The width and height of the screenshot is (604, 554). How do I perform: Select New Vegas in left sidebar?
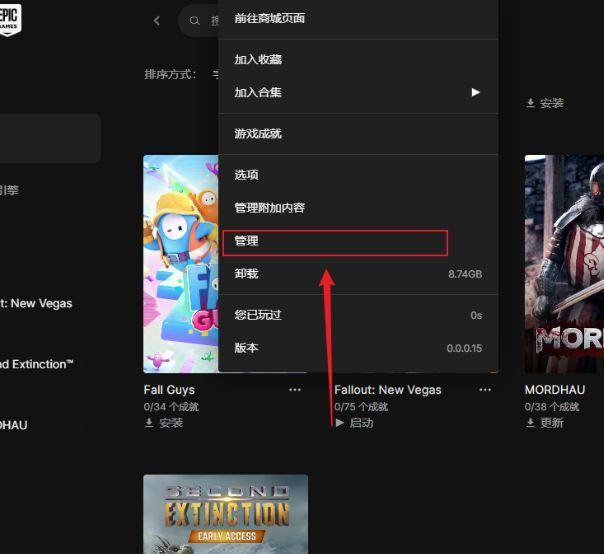pyautogui.click(x=36, y=304)
